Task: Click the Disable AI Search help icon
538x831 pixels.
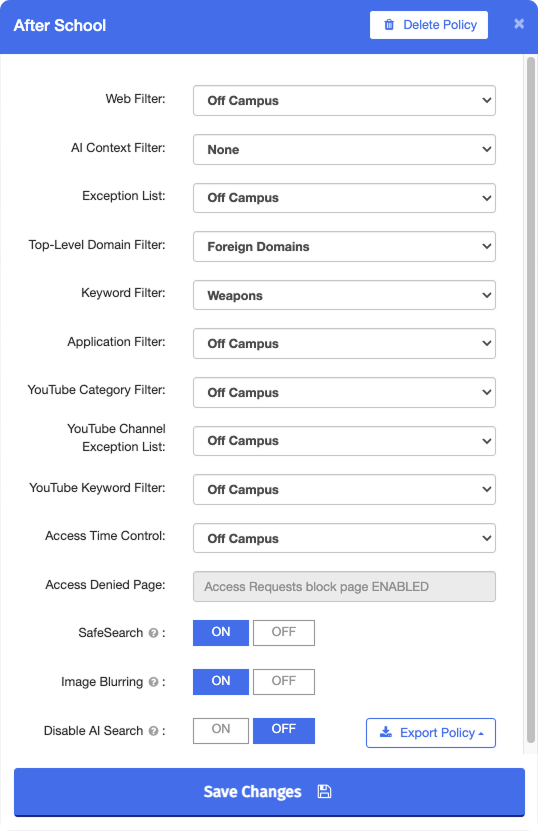Action: 153,731
